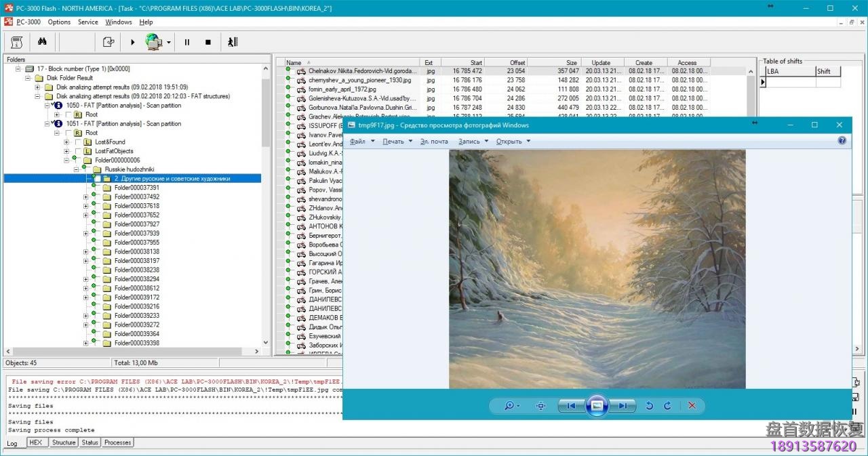This screenshot has width=868, height=456.
Task: Rotate the photo counterclockwise in viewer
Action: click(649, 406)
